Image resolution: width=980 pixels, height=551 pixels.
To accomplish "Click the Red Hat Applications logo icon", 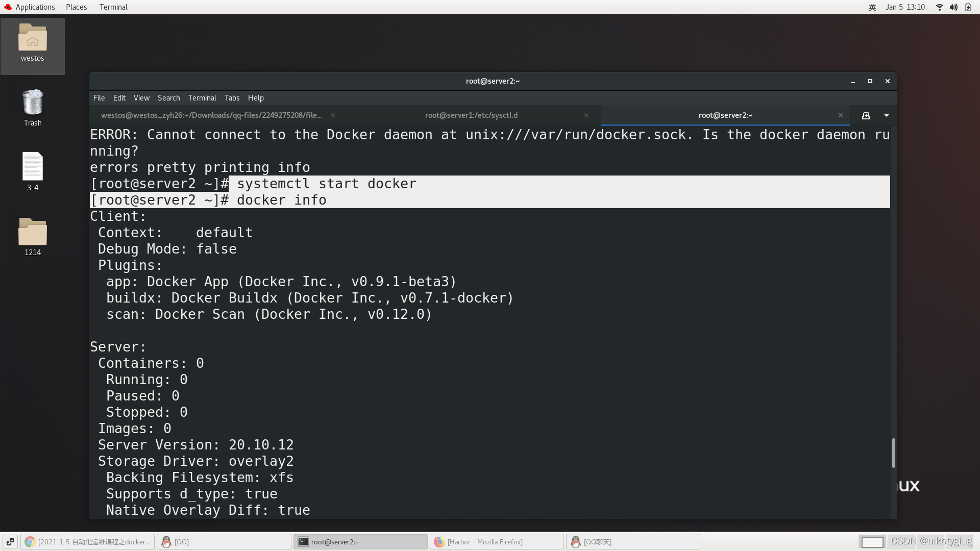I will point(8,7).
